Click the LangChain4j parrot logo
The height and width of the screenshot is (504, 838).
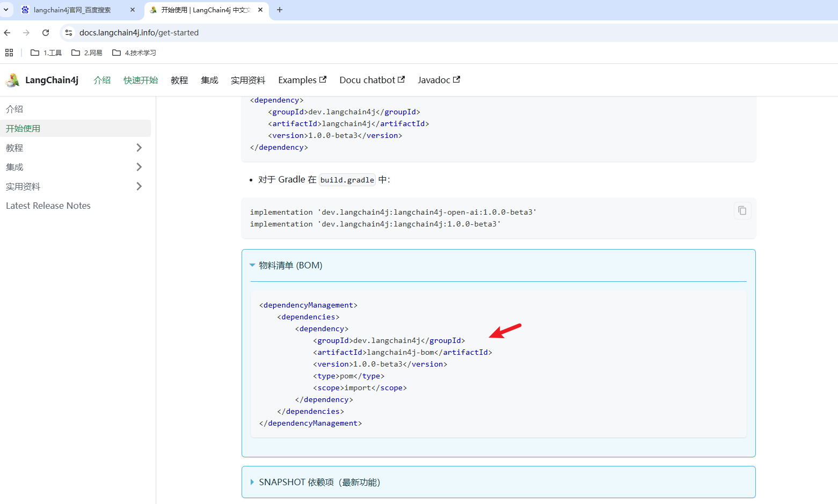pos(12,80)
